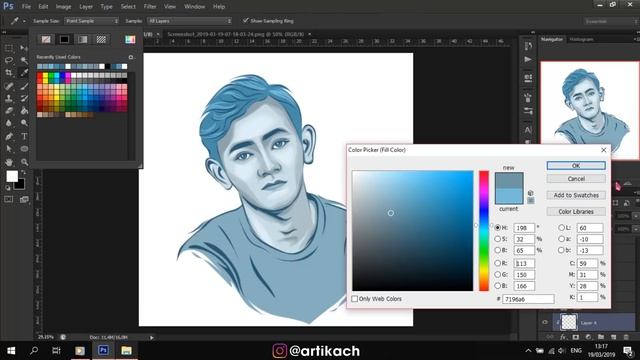
Task: Select the S saturation radio button
Action: tap(498, 239)
